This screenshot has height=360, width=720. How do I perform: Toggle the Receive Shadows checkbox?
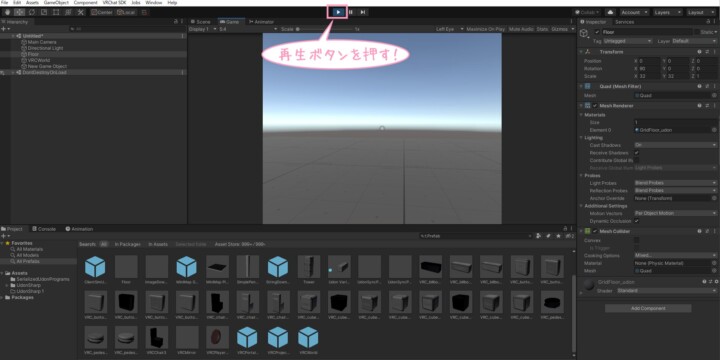(636, 153)
